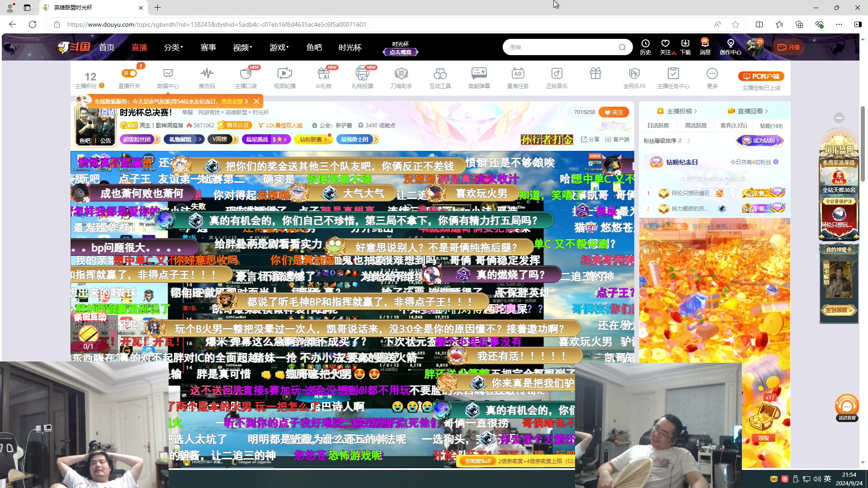The image size is (868, 488).
Task: Click the search input field
Action: point(561,47)
